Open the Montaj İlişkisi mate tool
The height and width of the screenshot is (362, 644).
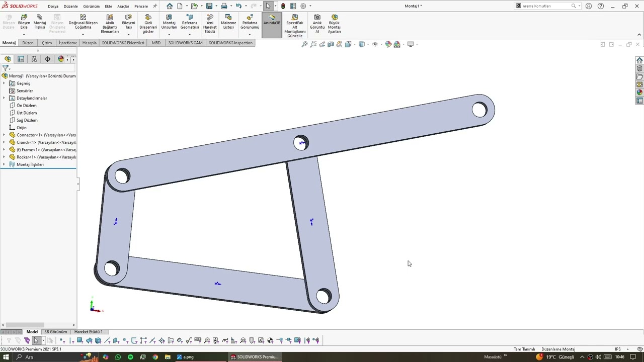(40, 22)
